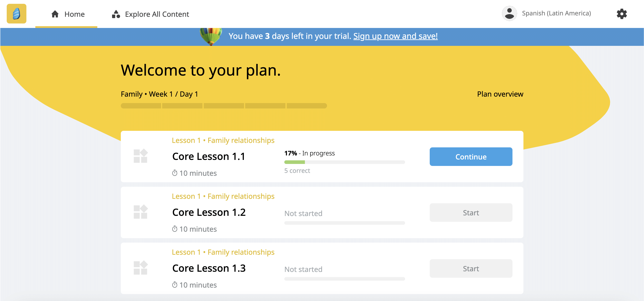644x301 pixels.
Task: Select the Core Lesson 1.2 title
Action: (x=209, y=212)
